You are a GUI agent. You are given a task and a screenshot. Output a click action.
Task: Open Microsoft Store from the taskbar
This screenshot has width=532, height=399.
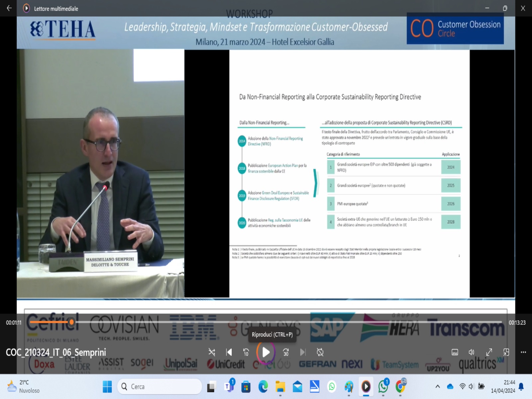point(246,387)
